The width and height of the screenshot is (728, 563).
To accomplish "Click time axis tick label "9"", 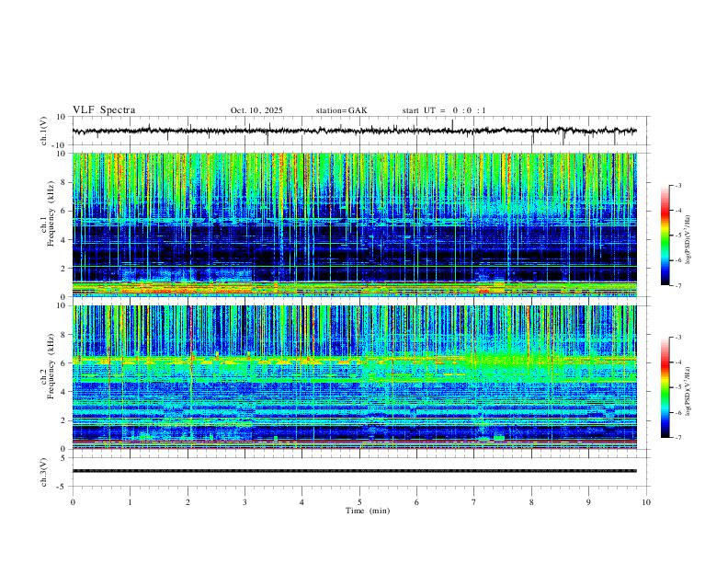I will coord(588,502).
